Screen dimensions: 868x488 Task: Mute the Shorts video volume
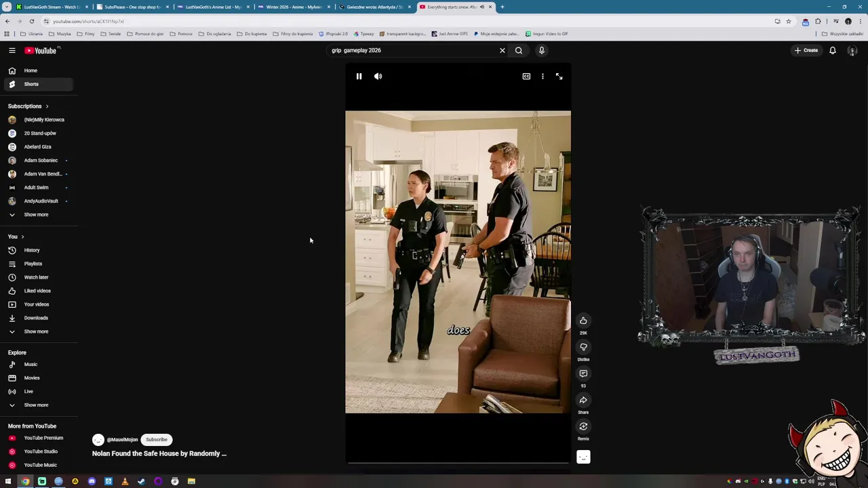tap(378, 77)
